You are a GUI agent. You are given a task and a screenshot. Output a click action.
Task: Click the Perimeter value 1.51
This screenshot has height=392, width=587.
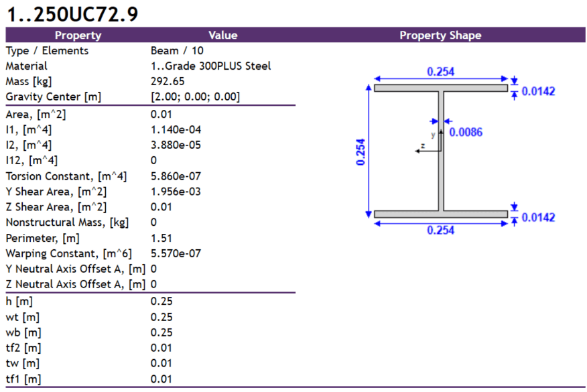pos(161,238)
